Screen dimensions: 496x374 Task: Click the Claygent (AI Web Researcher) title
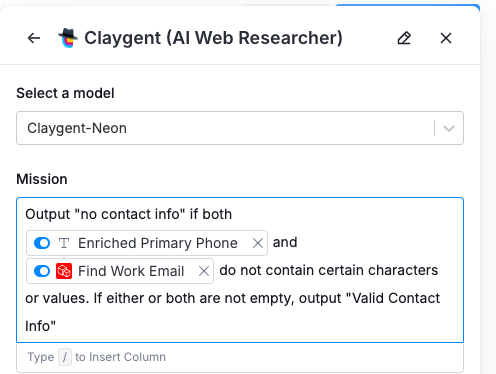tap(213, 38)
